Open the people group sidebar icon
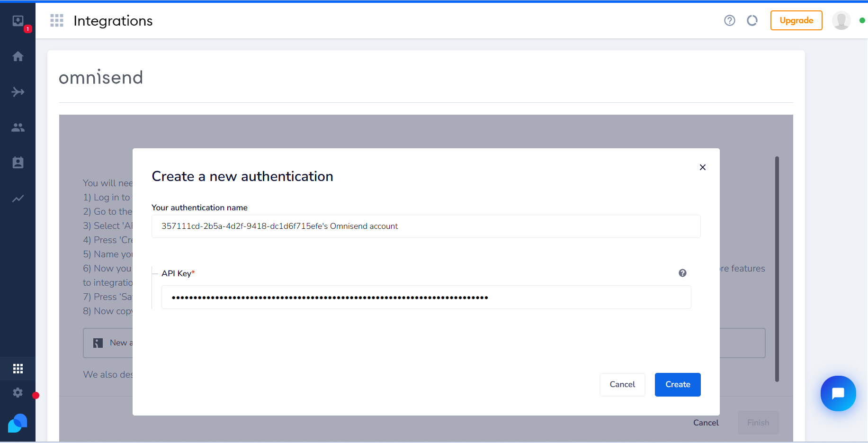The image size is (868, 443). [18, 127]
